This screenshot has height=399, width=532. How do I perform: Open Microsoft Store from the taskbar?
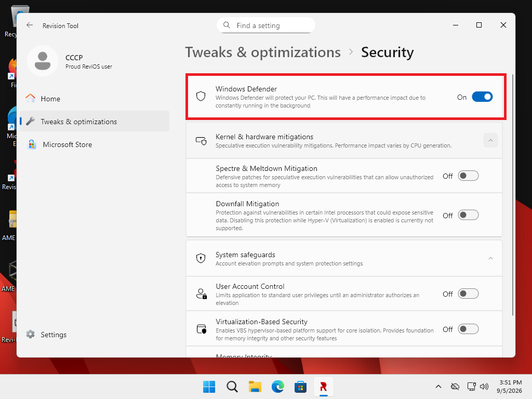click(x=301, y=387)
